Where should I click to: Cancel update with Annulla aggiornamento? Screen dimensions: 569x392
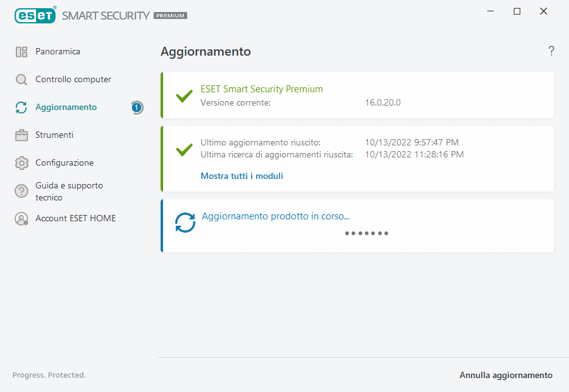tap(506, 375)
